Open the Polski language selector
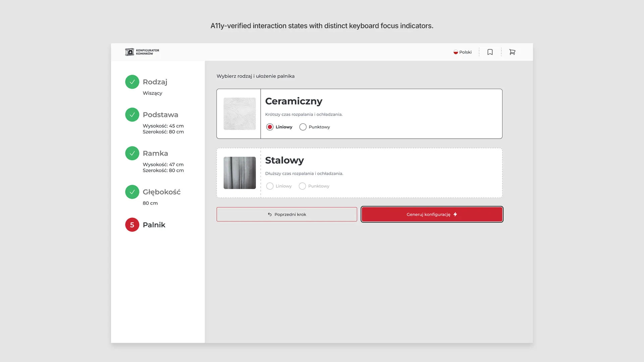This screenshot has width=644, height=362. pos(463,52)
